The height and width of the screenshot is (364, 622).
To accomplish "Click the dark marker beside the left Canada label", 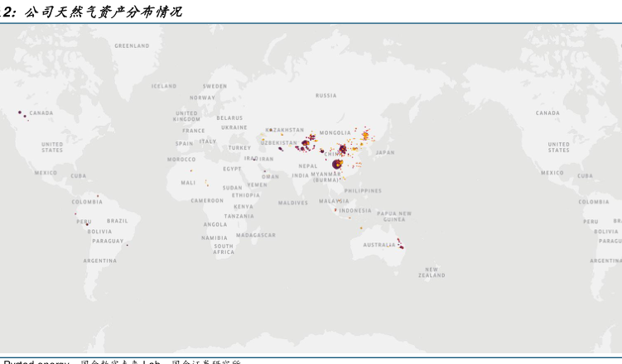I will click(x=20, y=113).
